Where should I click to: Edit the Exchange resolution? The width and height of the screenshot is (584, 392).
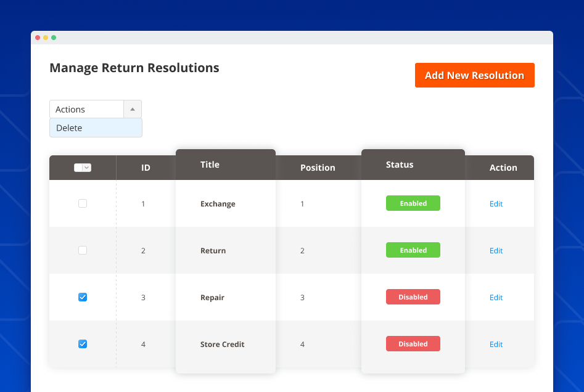pyautogui.click(x=496, y=203)
